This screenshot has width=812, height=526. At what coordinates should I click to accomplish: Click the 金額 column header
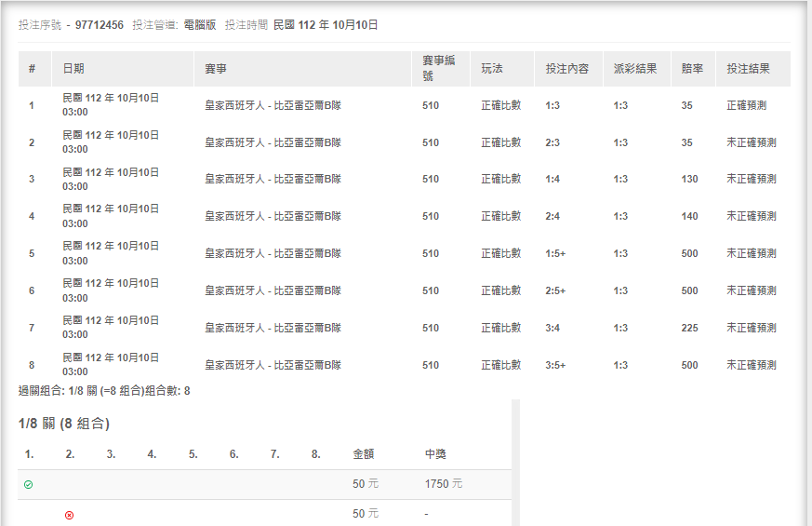pos(364,454)
